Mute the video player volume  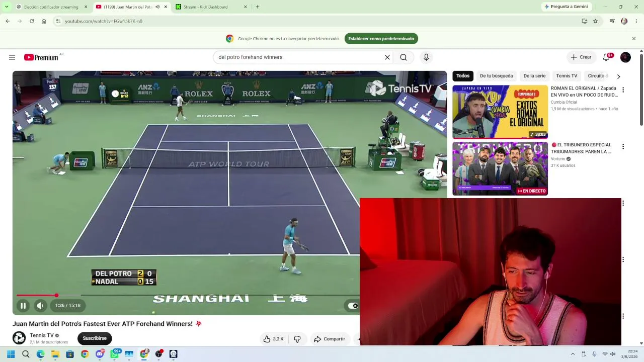coord(40,305)
